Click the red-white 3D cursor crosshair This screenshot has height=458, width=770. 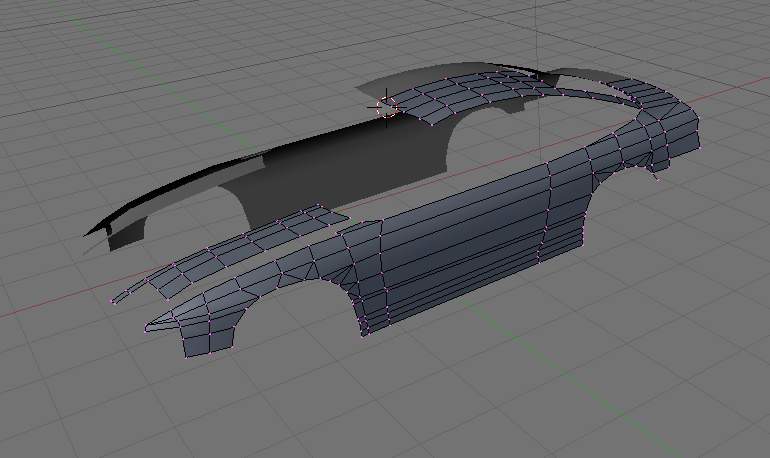(x=386, y=107)
